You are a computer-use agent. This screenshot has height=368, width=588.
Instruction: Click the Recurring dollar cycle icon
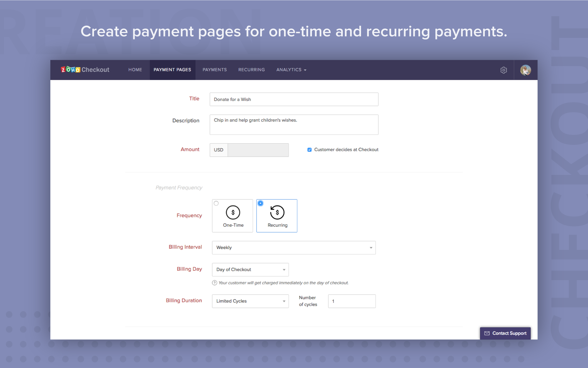[277, 212]
